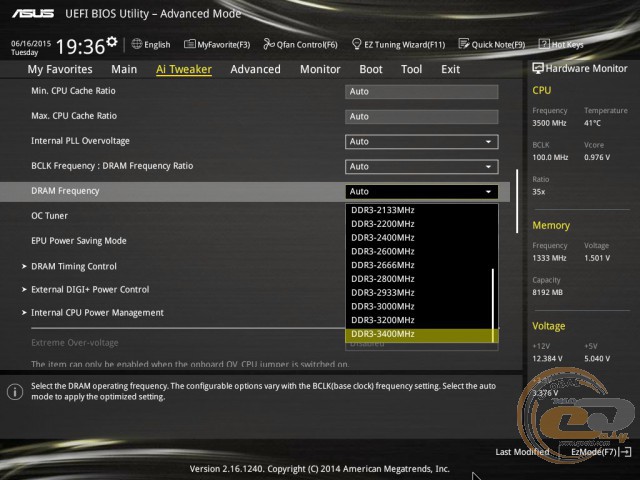Choose DDR3-3000MHz option

pyautogui.click(x=419, y=307)
